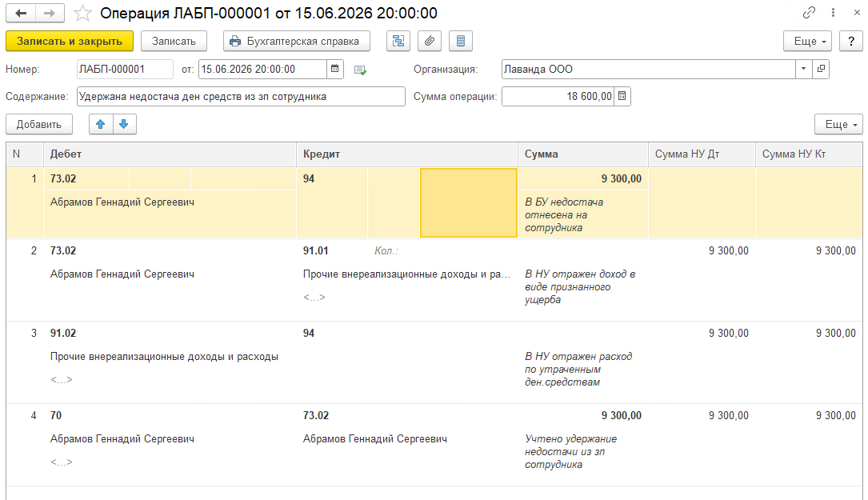Move selected row down
This screenshot has width=868, height=500.
click(124, 124)
